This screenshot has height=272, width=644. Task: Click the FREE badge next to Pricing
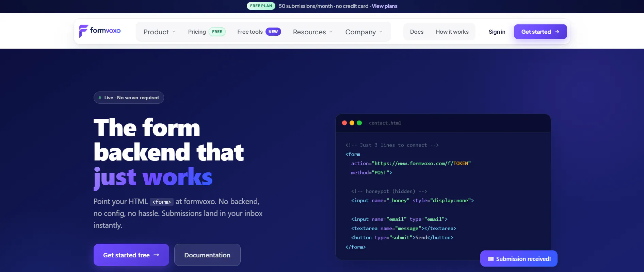pos(217,32)
